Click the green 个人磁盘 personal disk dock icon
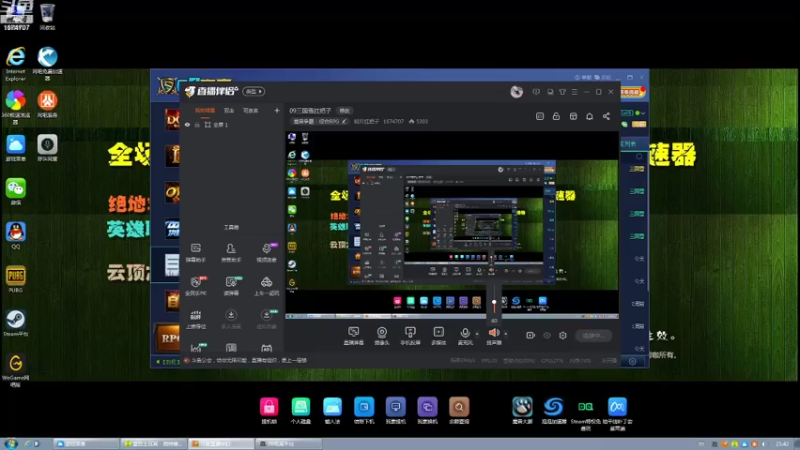This screenshot has width=800, height=450. pos(301,411)
